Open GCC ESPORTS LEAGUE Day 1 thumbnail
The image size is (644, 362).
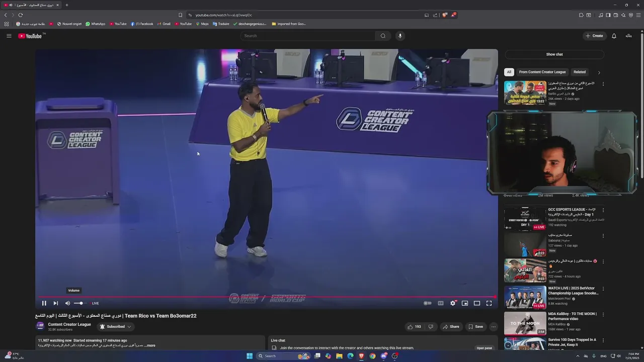[x=525, y=219]
